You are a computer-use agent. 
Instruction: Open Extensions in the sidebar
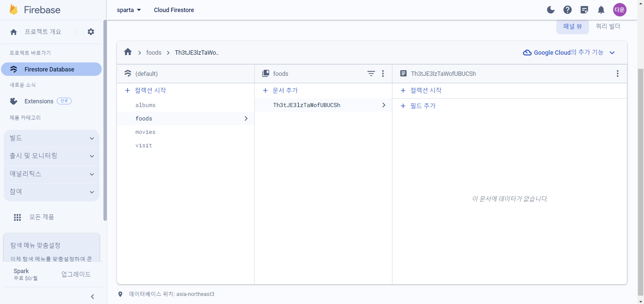click(39, 101)
